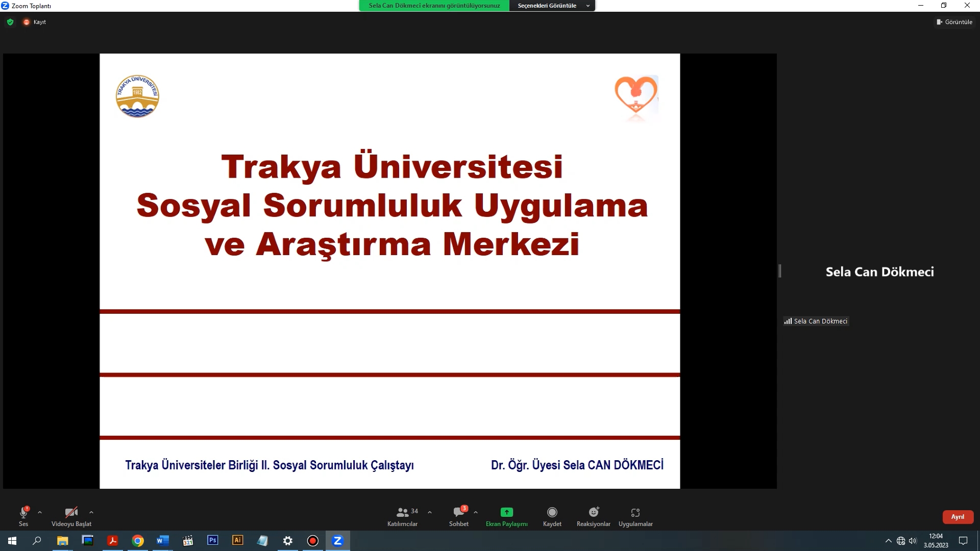Click the Trakya Üniversitesi logo on slide

[137, 96]
